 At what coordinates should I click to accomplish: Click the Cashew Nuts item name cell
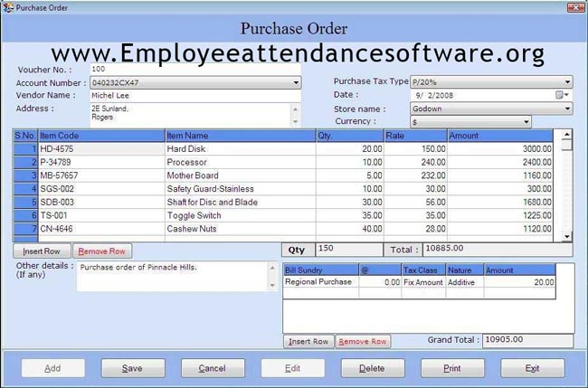[240, 229]
